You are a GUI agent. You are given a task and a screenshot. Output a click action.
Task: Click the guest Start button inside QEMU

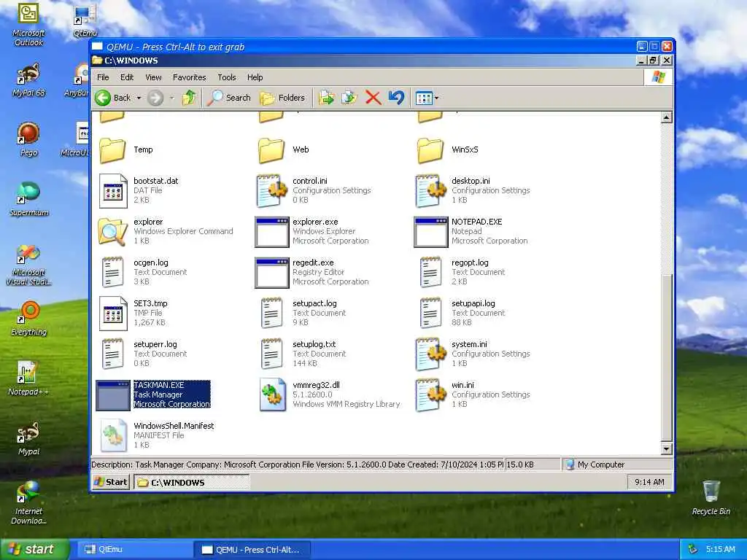(111, 483)
